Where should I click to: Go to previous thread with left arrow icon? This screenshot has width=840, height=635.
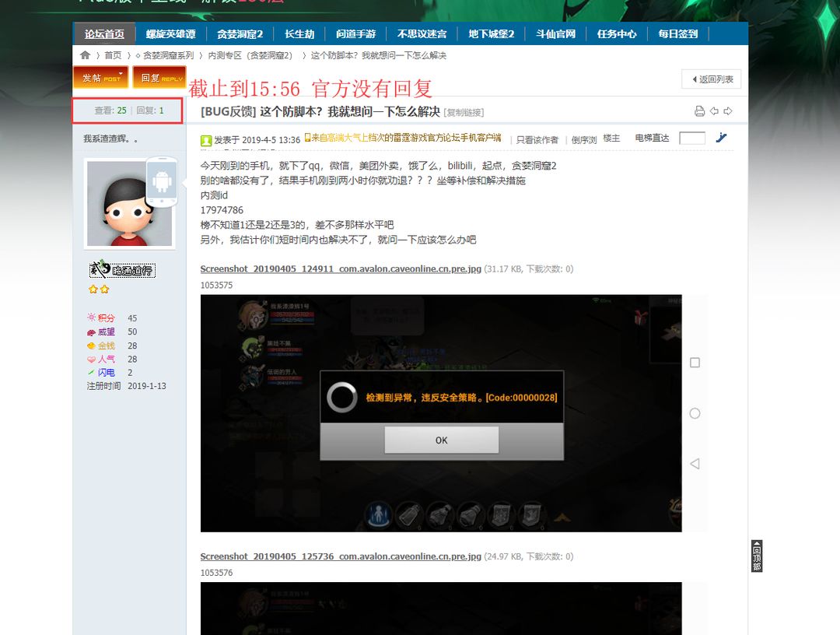pos(714,111)
